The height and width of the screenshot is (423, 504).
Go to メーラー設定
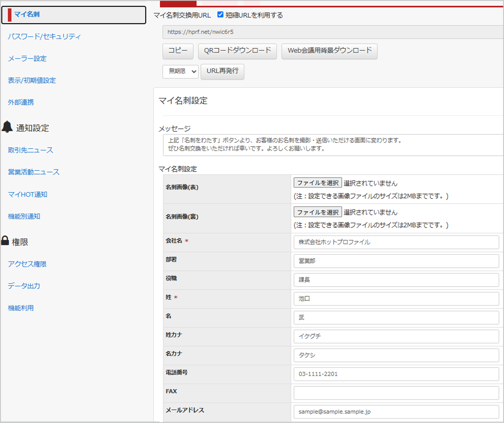[x=27, y=58]
